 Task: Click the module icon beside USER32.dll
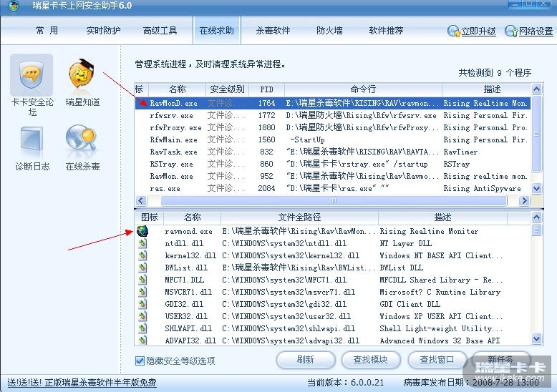142,316
